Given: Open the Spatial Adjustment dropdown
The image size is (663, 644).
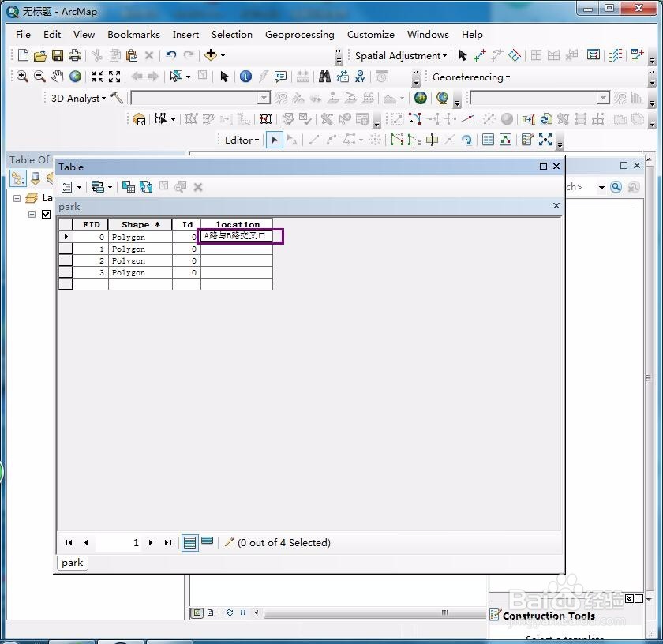Looking at the screenshot, I should [x=401, y=55].
